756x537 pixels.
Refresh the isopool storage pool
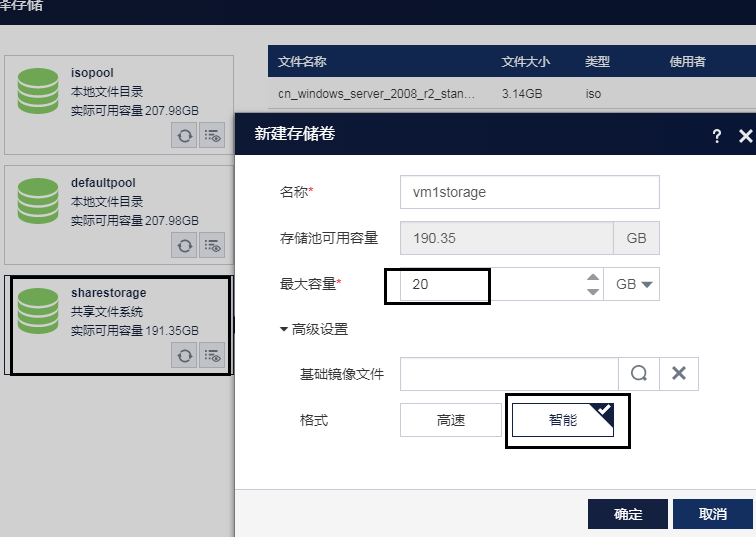pyautogui.click(x=184, y=136)
